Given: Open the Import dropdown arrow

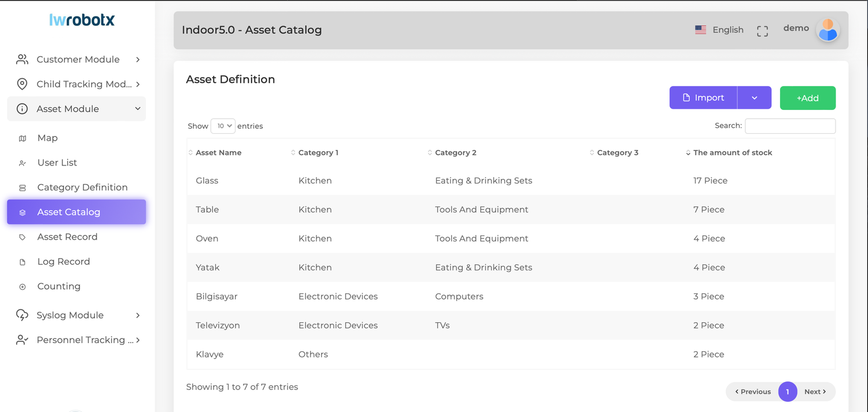Looking at the screenshot, I should click(755, 98).
